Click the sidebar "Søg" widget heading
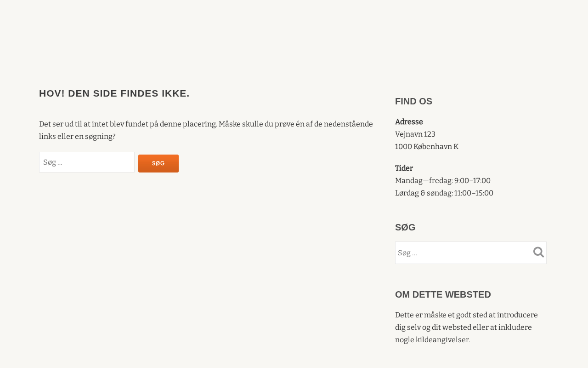Viewport: 588px width, 368px height. (405, 227)
